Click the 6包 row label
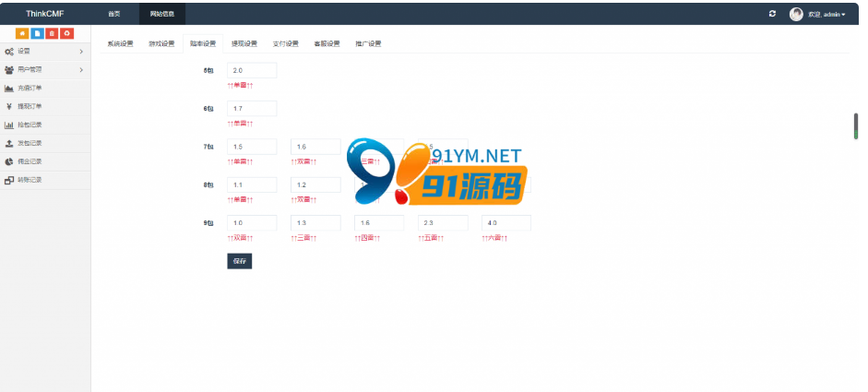The width and height of the screenshot is (868, 392). 208,109
